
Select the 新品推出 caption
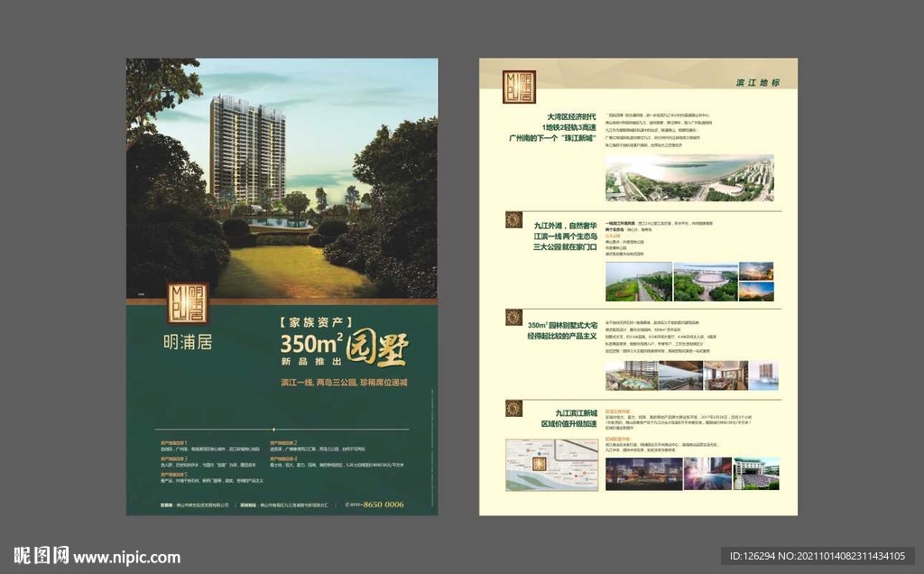(x=311, y=361)
